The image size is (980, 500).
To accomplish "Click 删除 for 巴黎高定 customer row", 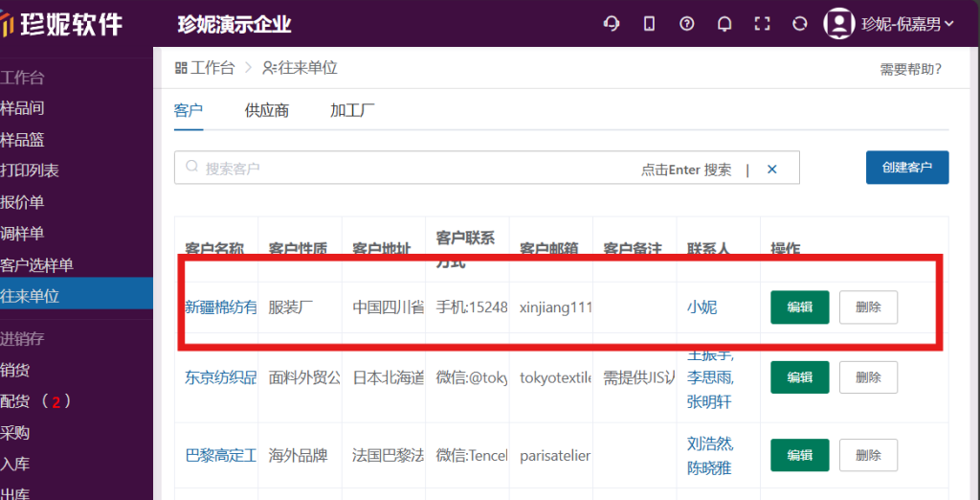I will click(x=868, y=455).
